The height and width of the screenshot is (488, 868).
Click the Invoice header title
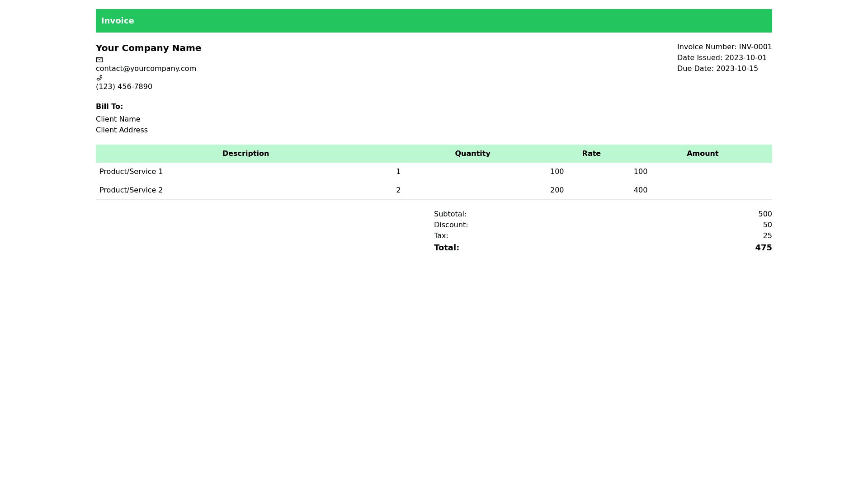(118, 21)
